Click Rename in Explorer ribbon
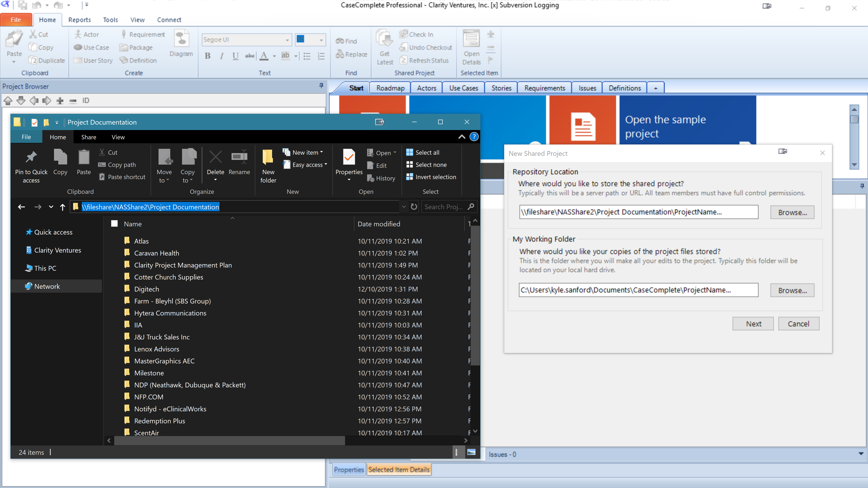This screenshot has height=488, width=868. point(239,162)
